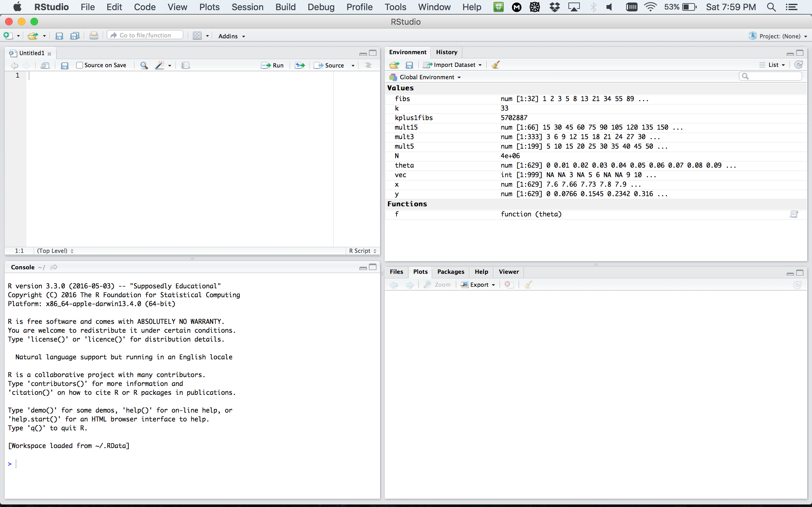Click the Re-run previous code icon
This screenshot has height=507, width=812.
tap(300, 65)
